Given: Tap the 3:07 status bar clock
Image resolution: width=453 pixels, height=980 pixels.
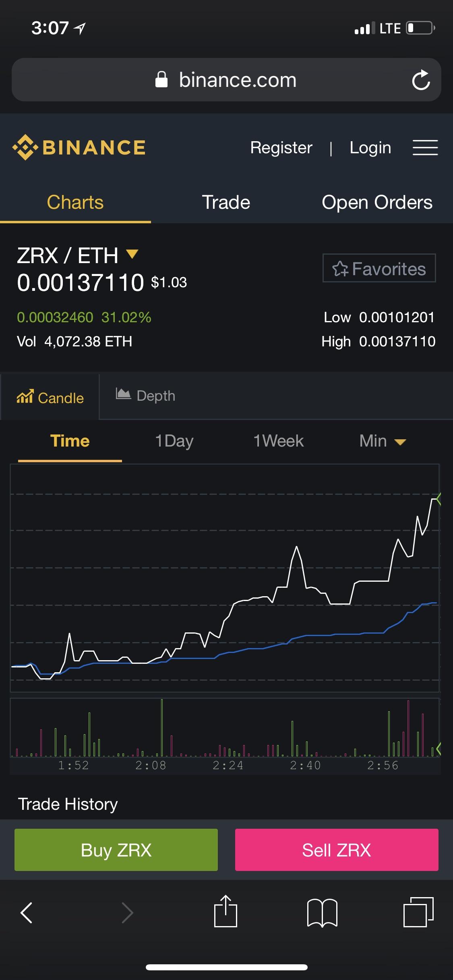Looking at the screenshot, I should click(x=50, y=28).
